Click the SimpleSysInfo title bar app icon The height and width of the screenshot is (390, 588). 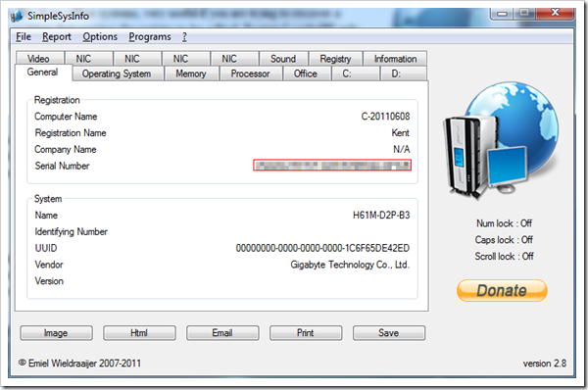click(17, 16)
